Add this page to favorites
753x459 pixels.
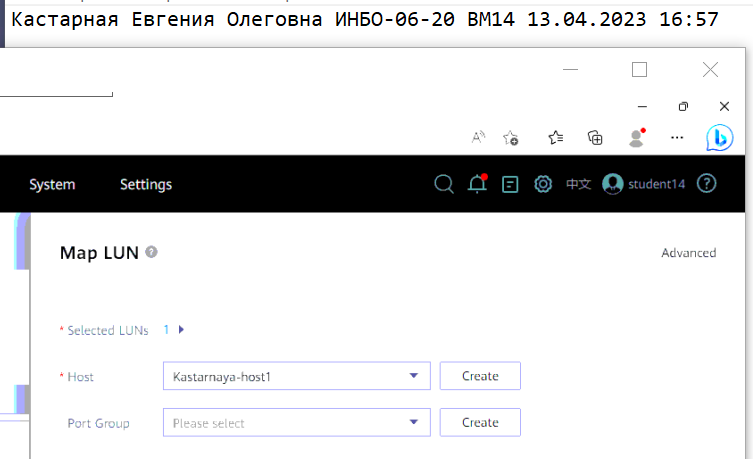(x=510, y=138)
